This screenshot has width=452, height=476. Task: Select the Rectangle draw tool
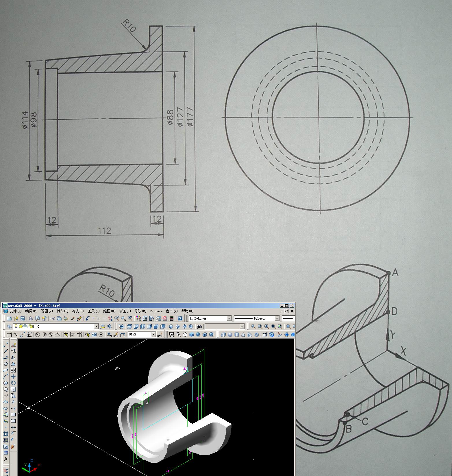coord(6,370)
